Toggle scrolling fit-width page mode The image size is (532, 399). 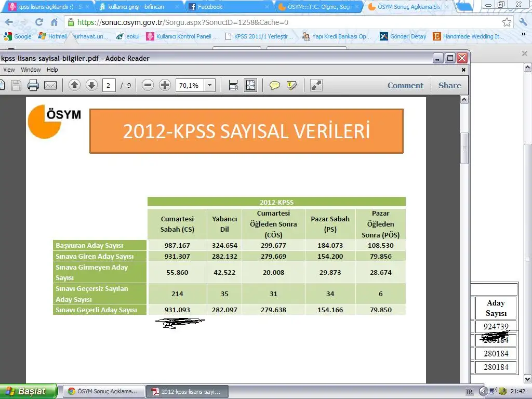tap(233, 85)
